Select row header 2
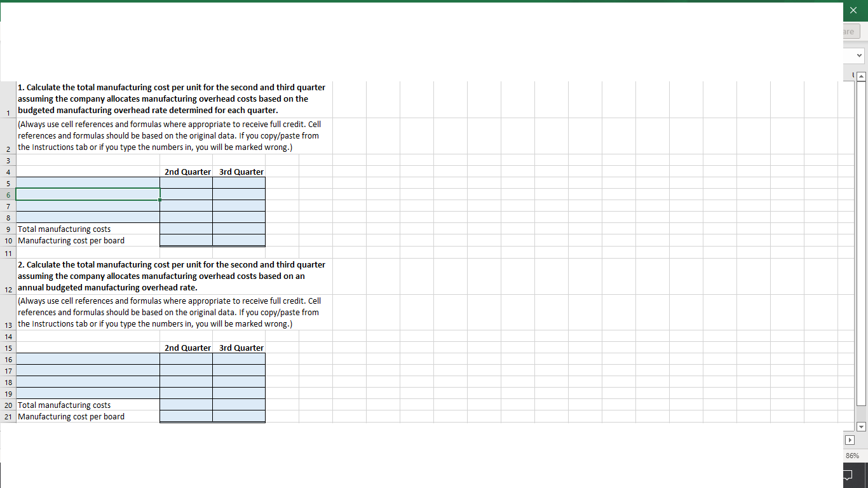 8,136
